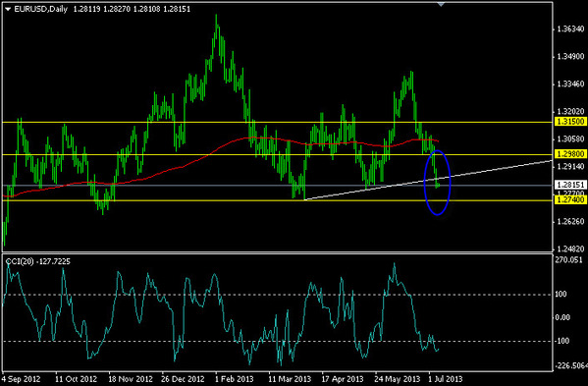Image resolution: width=588 pixels, height=386 pixels.
Task: Click the white current price tag 1.28151 on axis
Action: click(570, 185)
